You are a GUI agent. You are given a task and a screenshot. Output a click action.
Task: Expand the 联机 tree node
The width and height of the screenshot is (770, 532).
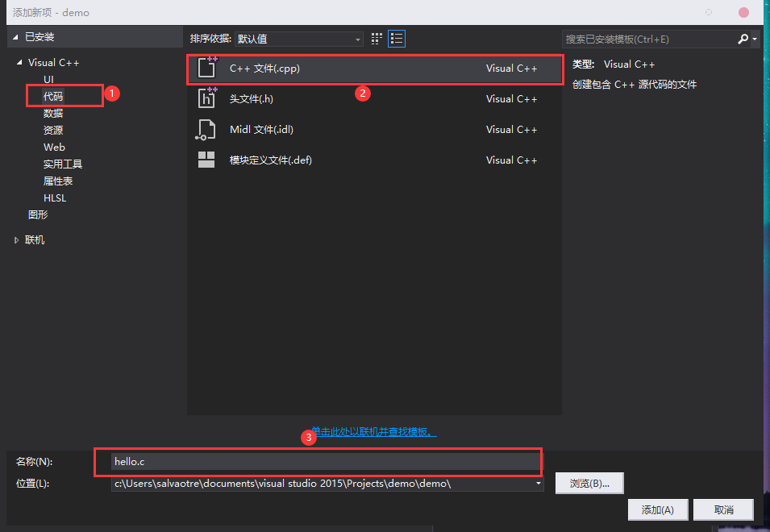(17, 240)
